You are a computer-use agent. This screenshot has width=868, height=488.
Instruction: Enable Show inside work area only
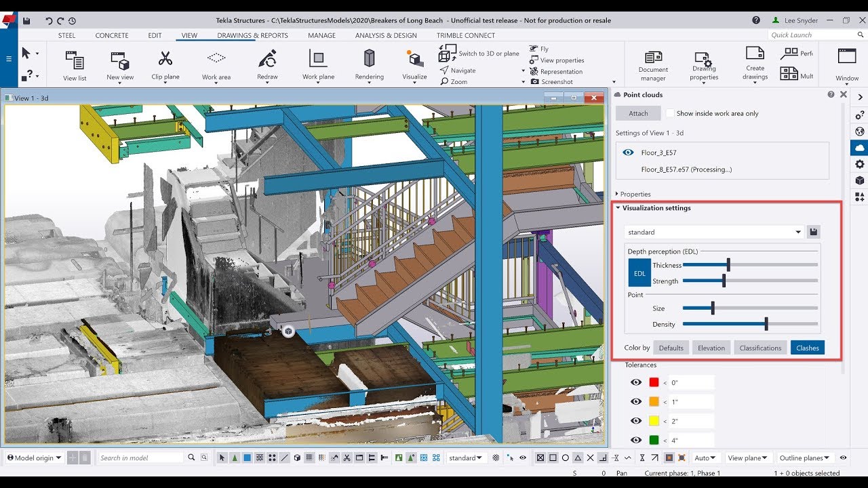pyautogui.click(x=670, y=113)
